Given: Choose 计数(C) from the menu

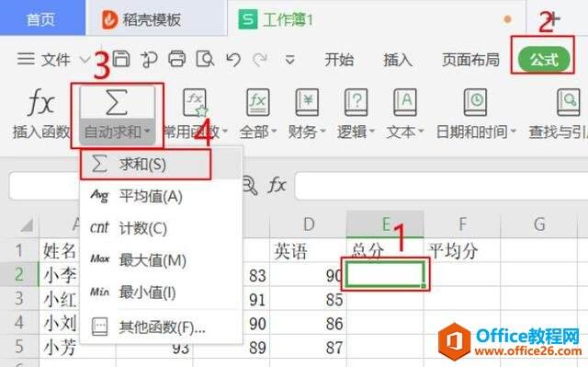Looking at the screenshot, I should click(162, 228).
